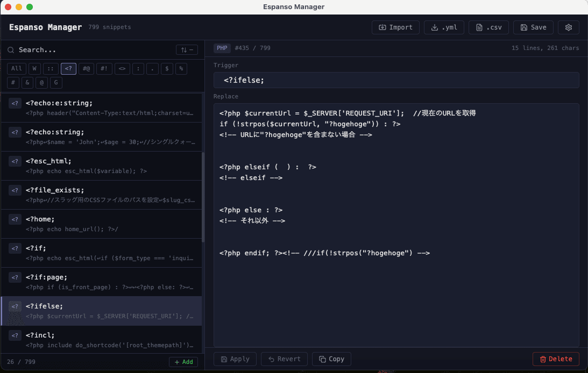The height and width of the screenshot is (373, 588).
Task: Click the snippet list scrollbar
Action: pyautogui.click(x=203, y=197)
